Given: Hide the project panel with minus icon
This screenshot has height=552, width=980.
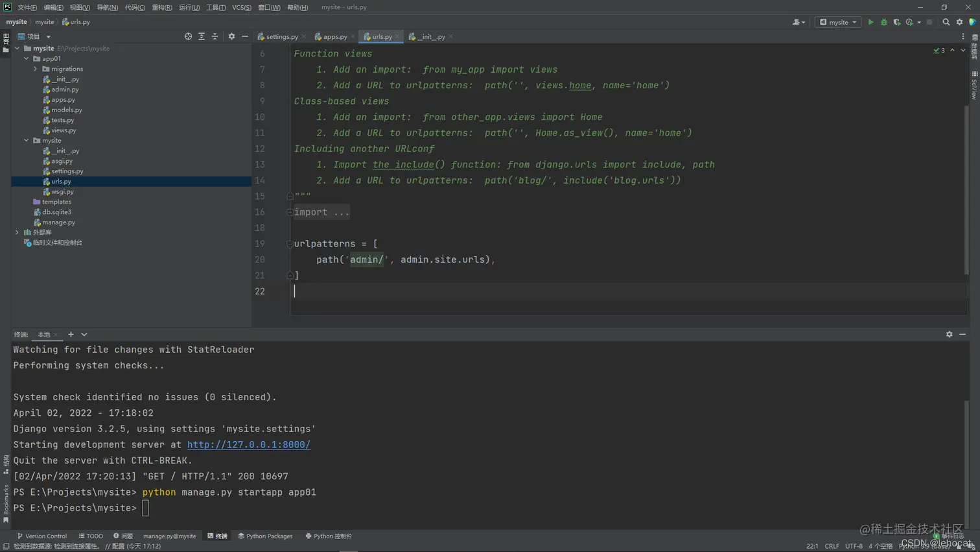Looking at the screenshot, I should click(244, 36).
